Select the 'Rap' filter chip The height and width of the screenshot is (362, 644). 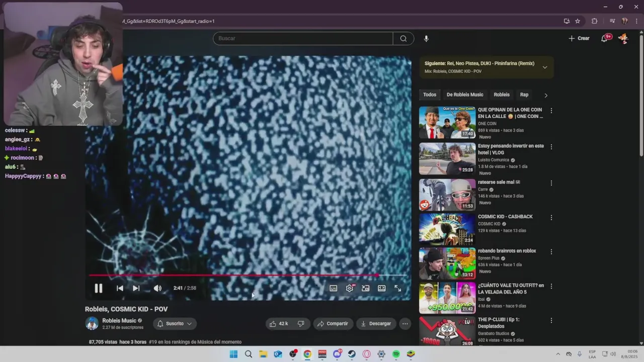click(524, 95)
